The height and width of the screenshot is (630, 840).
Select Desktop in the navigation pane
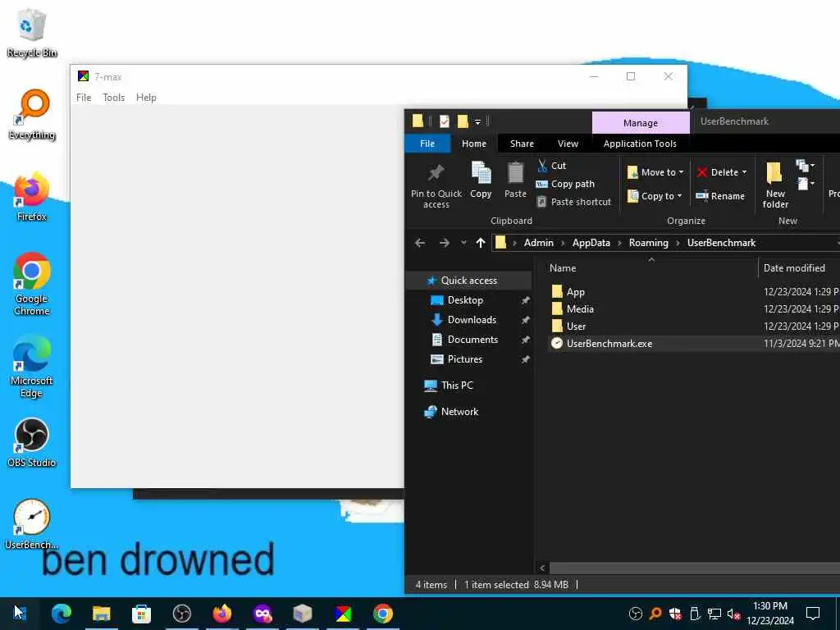tap(465, 300)
